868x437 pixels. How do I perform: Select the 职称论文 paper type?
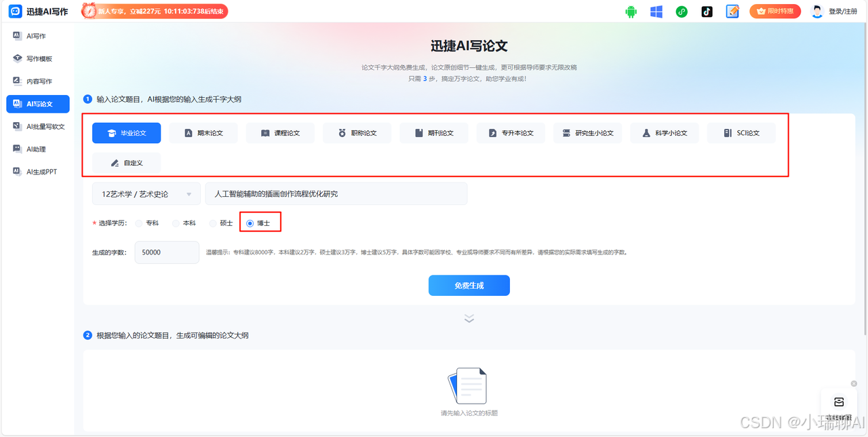pyautogui.click(x=357, y=133)
